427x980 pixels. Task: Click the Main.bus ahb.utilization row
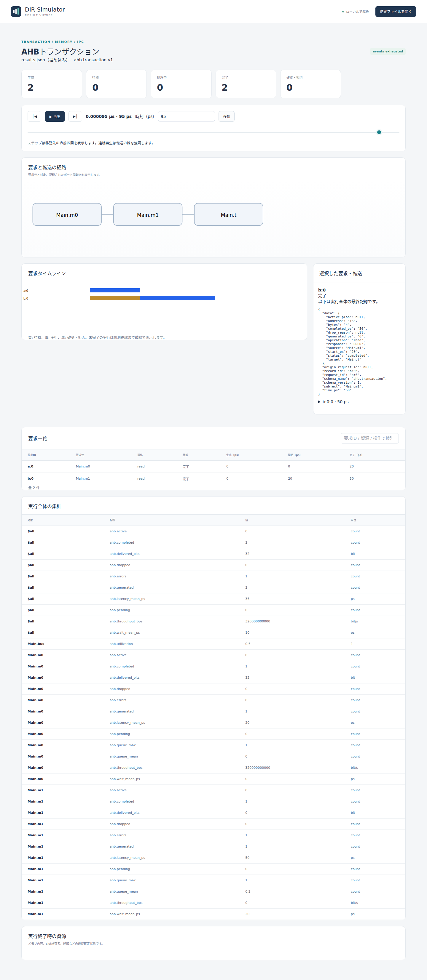pyautogui.click(x=213, y=644)
